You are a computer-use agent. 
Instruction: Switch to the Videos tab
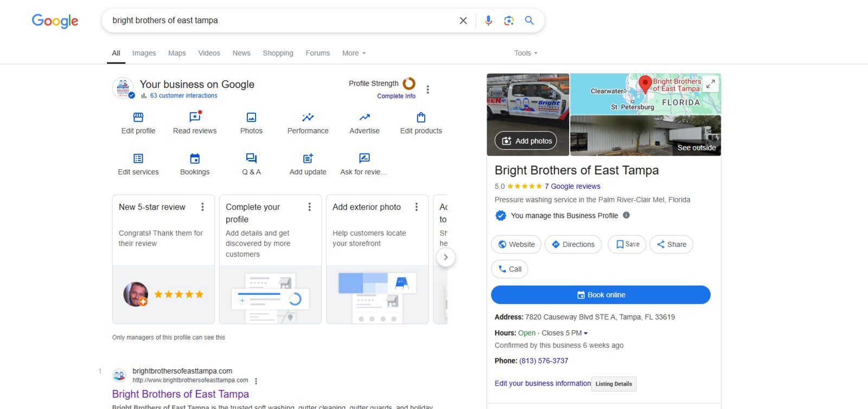[209, 53]
